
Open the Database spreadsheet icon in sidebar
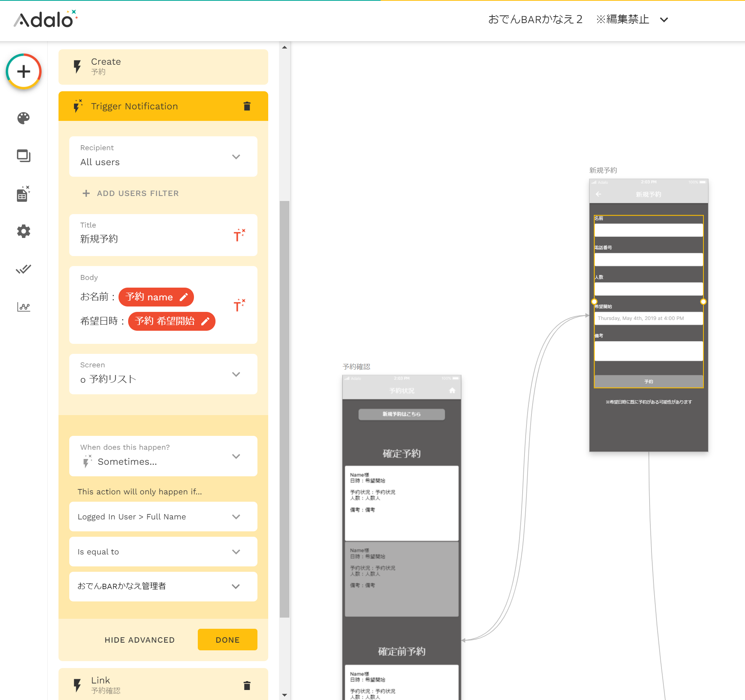[23, 194]
